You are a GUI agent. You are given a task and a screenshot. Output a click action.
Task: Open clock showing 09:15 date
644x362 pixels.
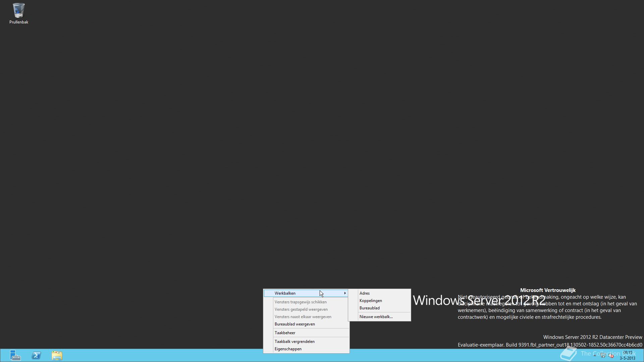click(627, 355)
